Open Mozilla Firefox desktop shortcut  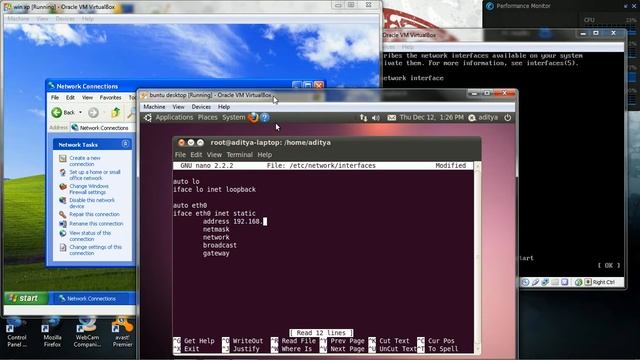(x=52, y=333)
